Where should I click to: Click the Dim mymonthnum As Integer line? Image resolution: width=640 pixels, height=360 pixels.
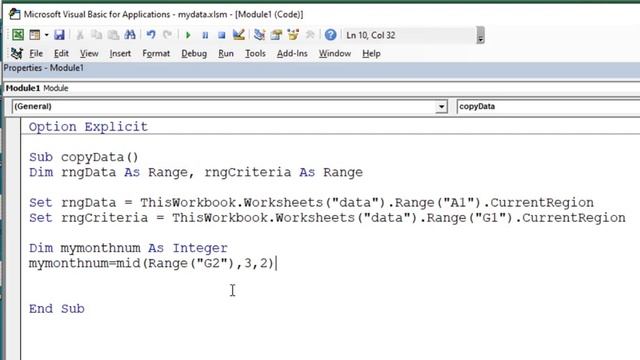click(x=128, y=248)
